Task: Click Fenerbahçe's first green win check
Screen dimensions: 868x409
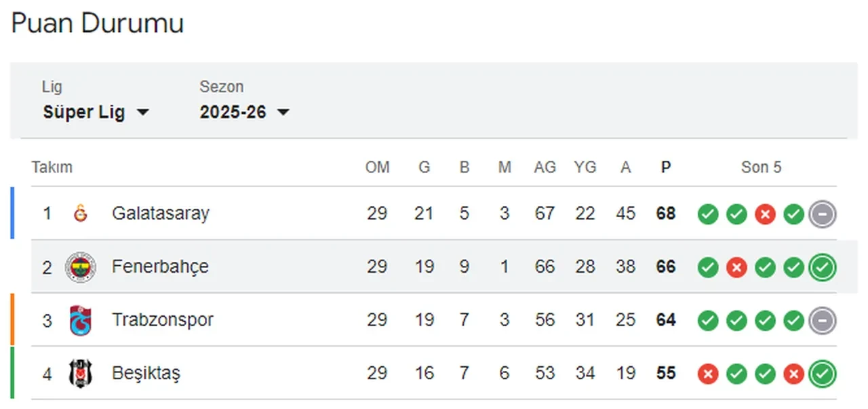Action: [707, 267]
